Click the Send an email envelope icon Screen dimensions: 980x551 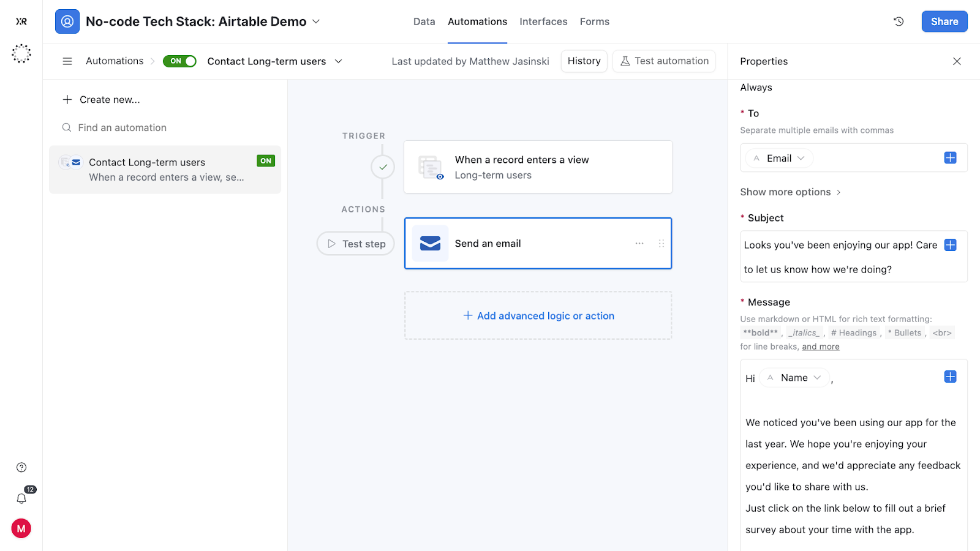pyautogui.click(x=430, y=244)
